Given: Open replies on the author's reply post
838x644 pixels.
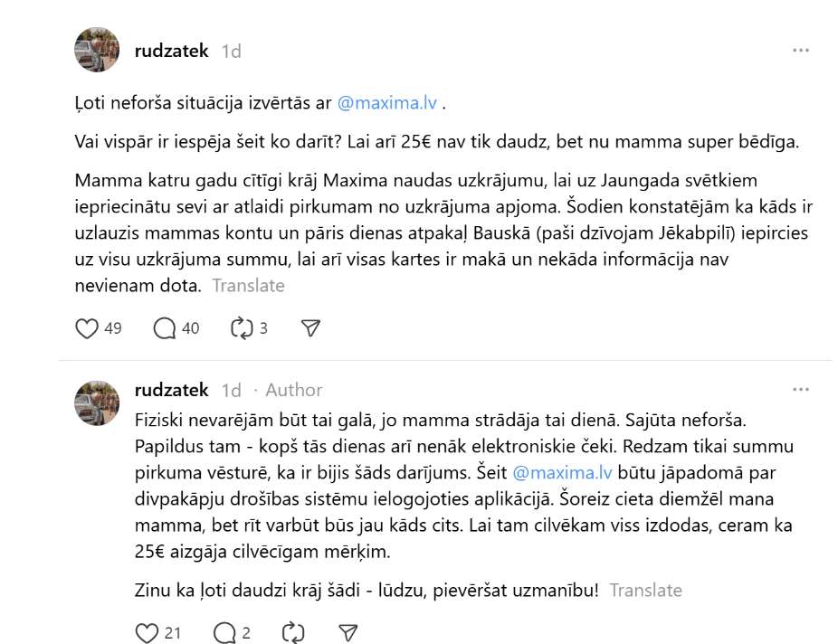Looking at the screenshot, I should point(224,632).
